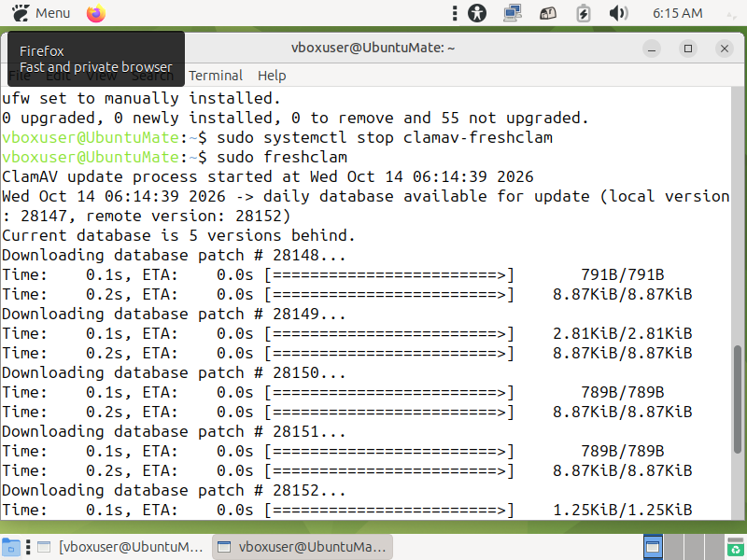
Task: Click the Show Desktop icon in bottom panel
Action: [10, 547]
